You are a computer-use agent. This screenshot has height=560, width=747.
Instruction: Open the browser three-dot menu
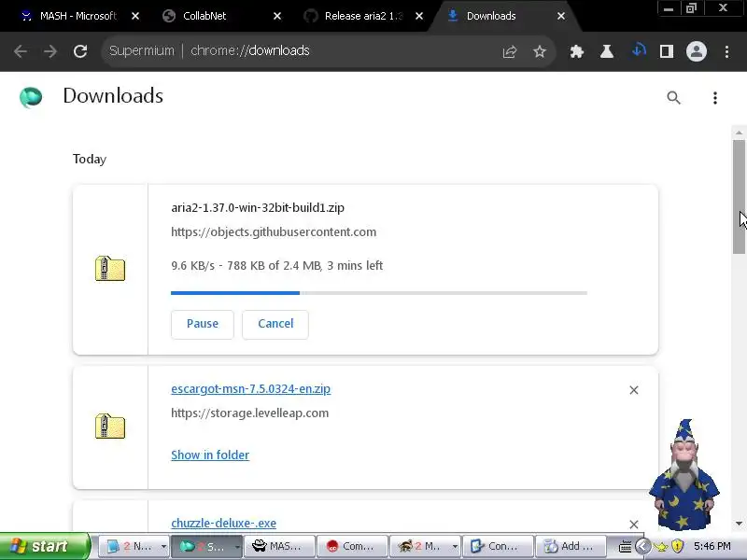(726, 51)
